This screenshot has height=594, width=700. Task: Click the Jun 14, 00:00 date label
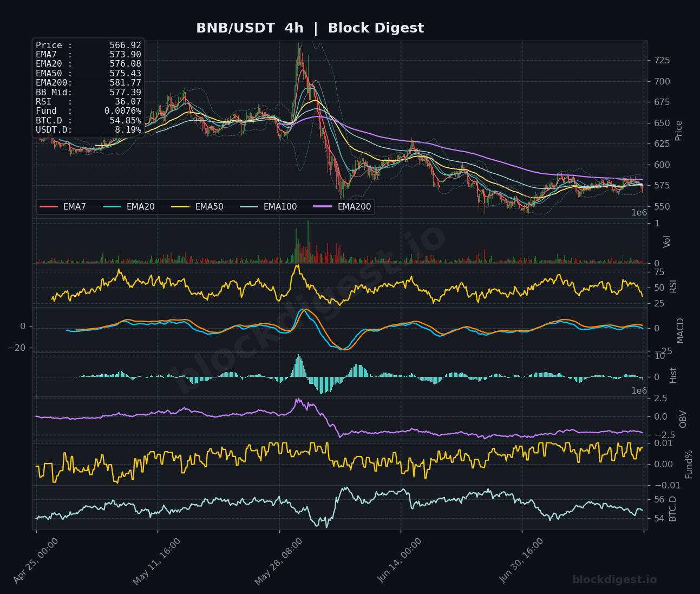pos(400,561)
